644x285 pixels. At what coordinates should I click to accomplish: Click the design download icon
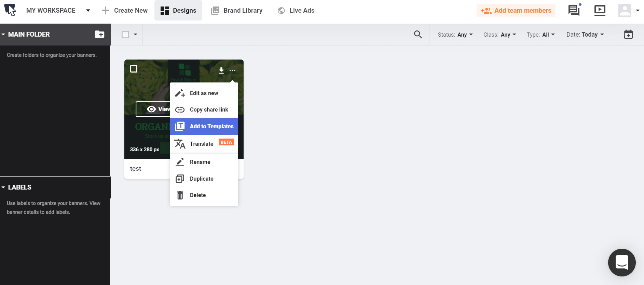[x=221, y=70]
